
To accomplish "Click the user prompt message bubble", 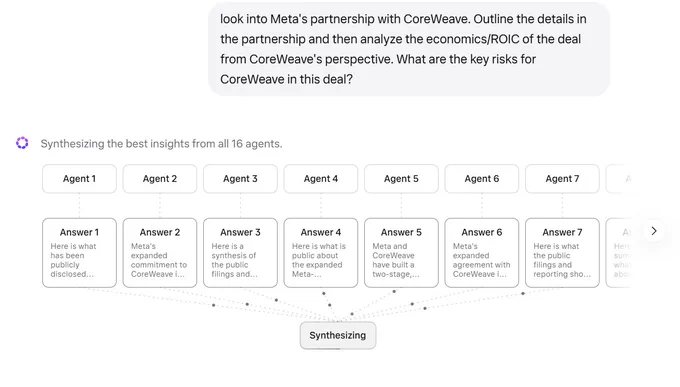I will coord(409,49).
